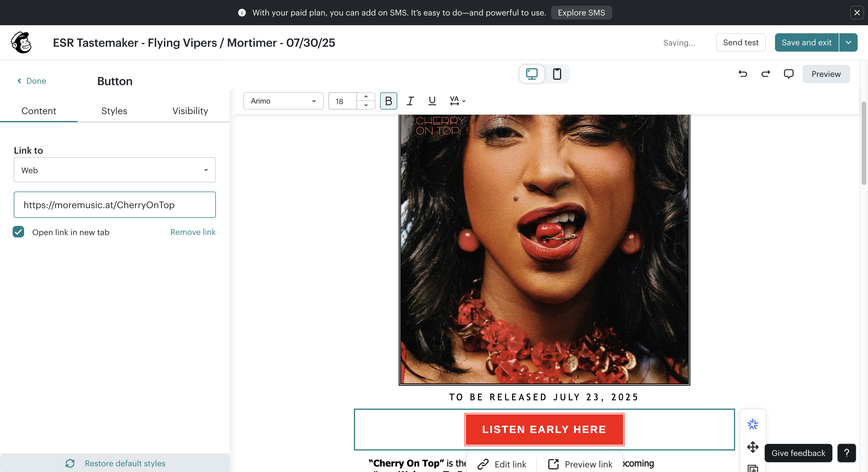
Task: Click the TO BE RELEASED JULY 23, 2025 text
Action: coord(544,397)
